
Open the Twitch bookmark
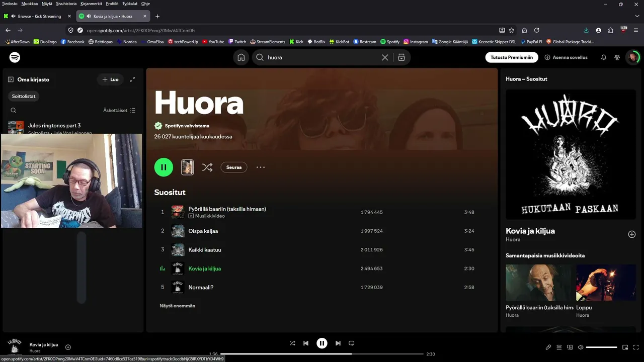point(237,42)
